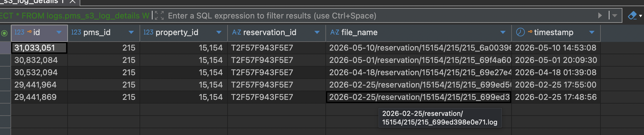Screen dimensions: 644x135
Task: Click the SQL filter expression field
Action: [x=380, y=15]
